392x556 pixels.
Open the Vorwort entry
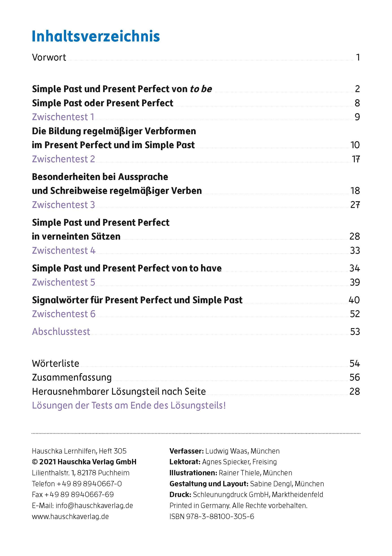tap(49, 57)
